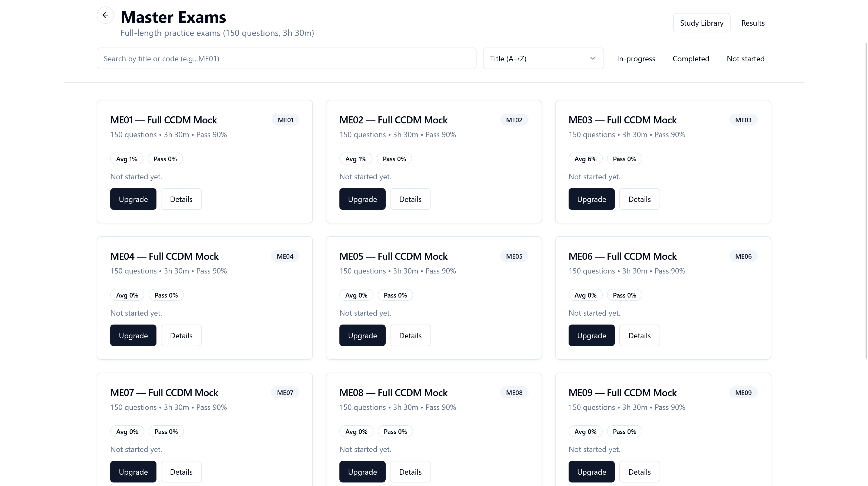The image size is (868, 486).
Task: Click the ME01 code badge
Action: coord(285,120)
